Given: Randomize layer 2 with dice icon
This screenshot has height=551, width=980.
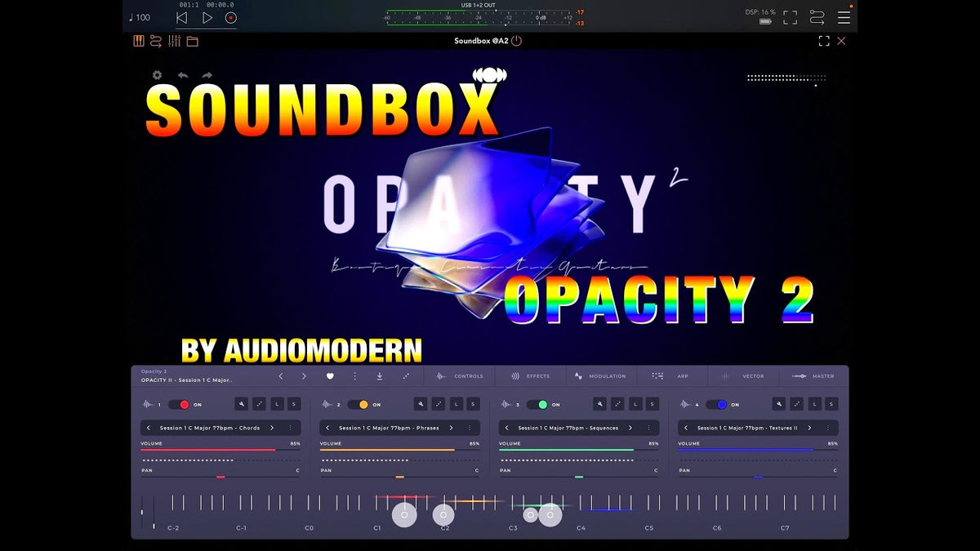Looking at the screenshot, I should click(439, 404).
